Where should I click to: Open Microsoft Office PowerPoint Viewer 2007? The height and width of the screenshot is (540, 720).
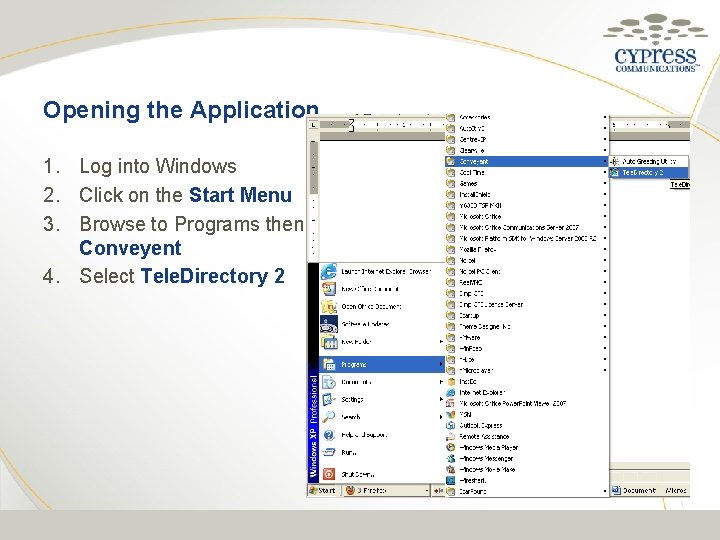click(527, 404)
